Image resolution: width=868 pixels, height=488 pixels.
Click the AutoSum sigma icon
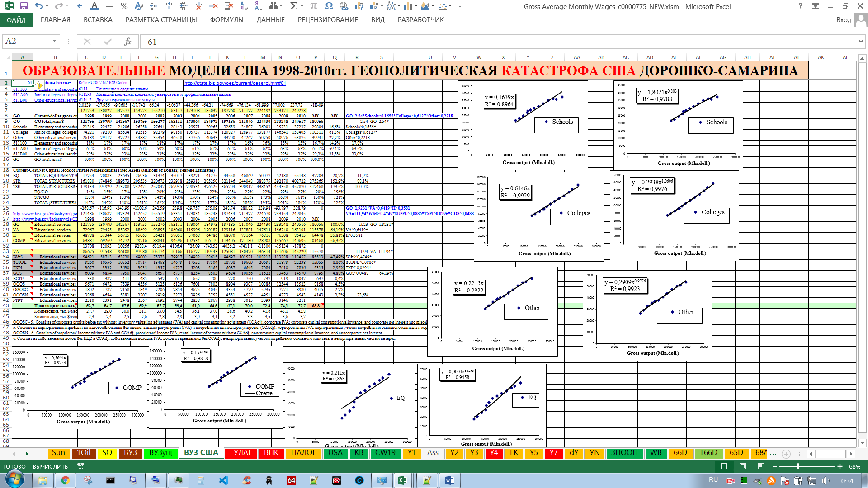point(294,6)
